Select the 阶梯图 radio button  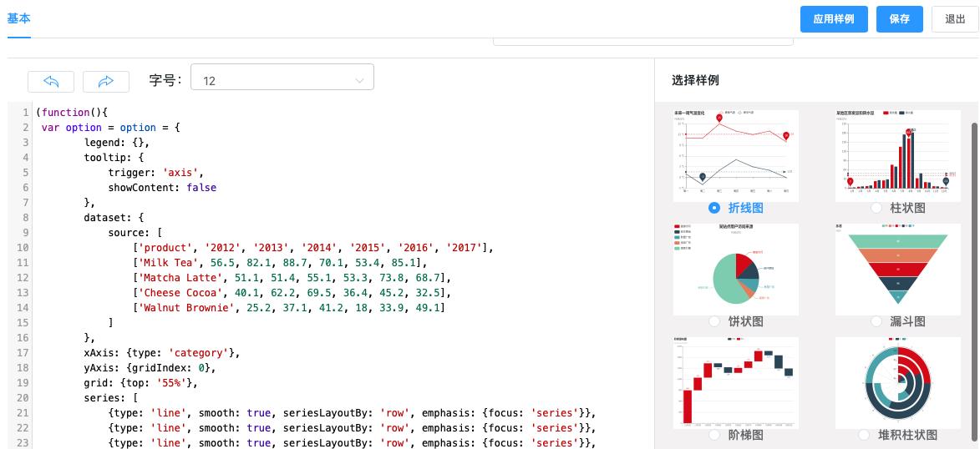(x=714, y=435)
